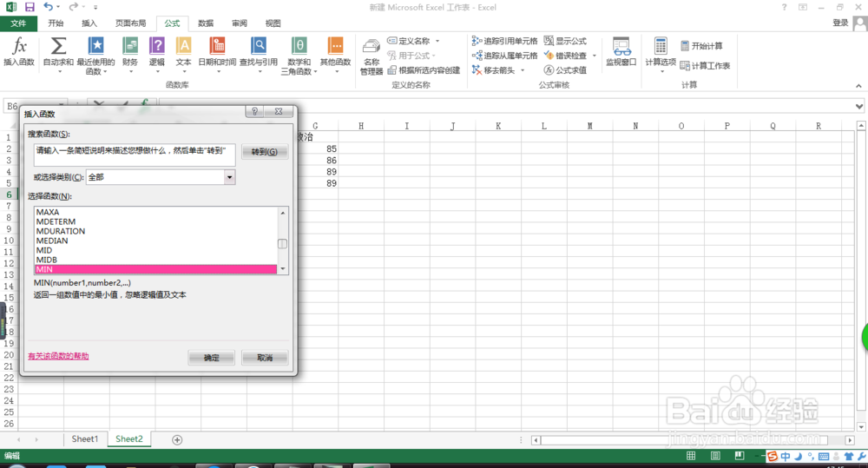
Task: Click the Sign in (登录) link
Action: click(x=840, y=23)
